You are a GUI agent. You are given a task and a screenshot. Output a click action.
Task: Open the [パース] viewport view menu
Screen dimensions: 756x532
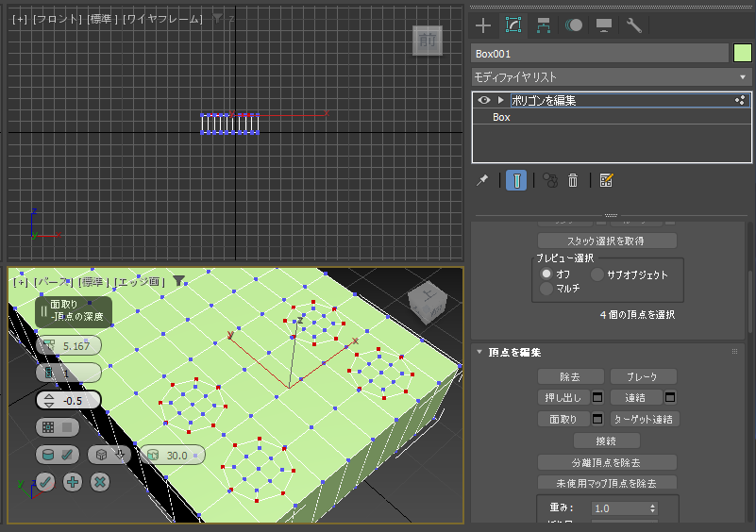click(x=54, y=282)
